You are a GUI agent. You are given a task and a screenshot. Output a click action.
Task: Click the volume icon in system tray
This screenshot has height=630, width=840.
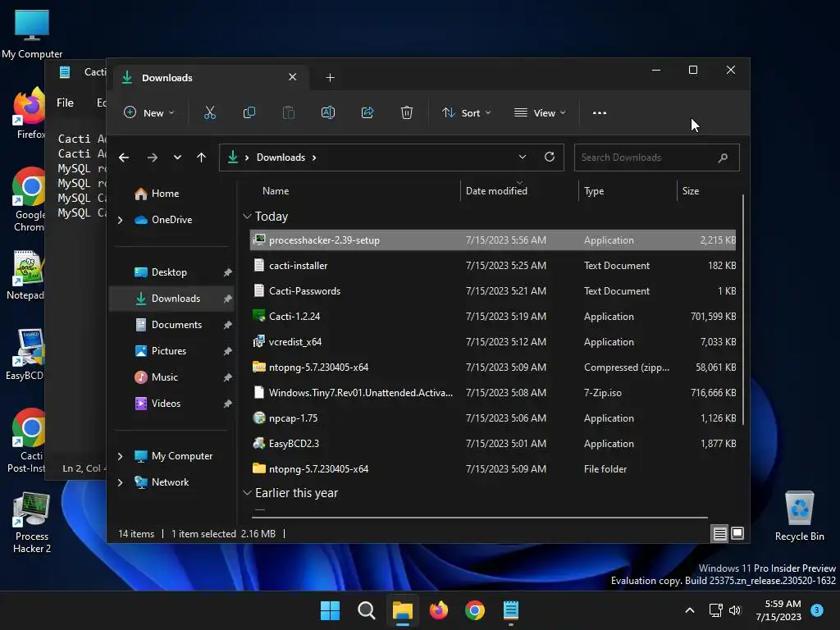pyautogui.click(x=735, y=610)
